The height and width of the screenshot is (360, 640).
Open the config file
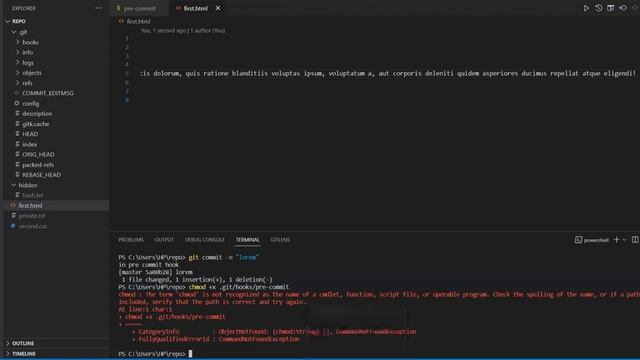(x=31, y=103)
